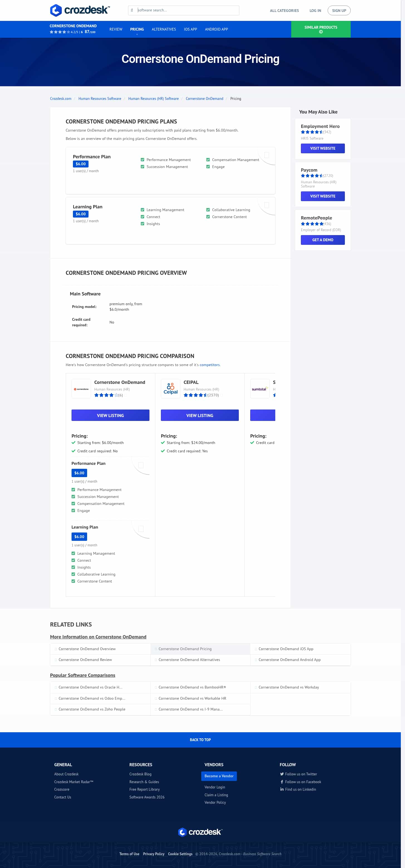
Task: Click the Crozdesk logo in the footer
Action: pos(200,832)
